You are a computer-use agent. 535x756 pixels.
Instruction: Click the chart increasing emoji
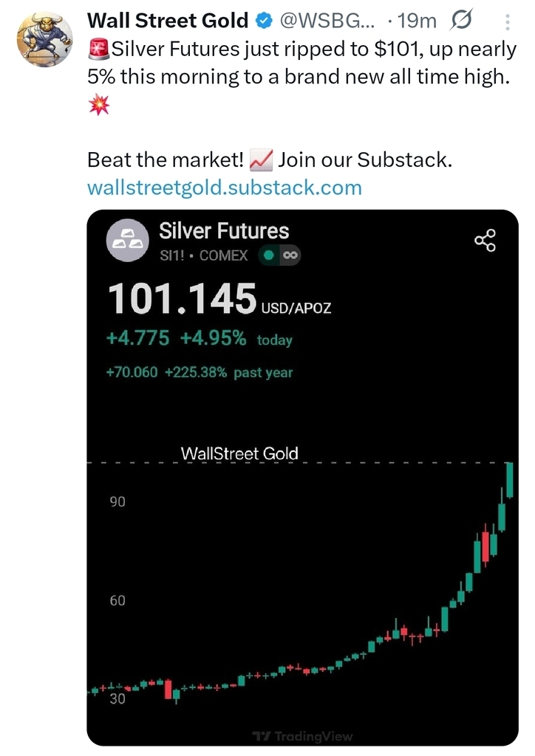(262, 159)
